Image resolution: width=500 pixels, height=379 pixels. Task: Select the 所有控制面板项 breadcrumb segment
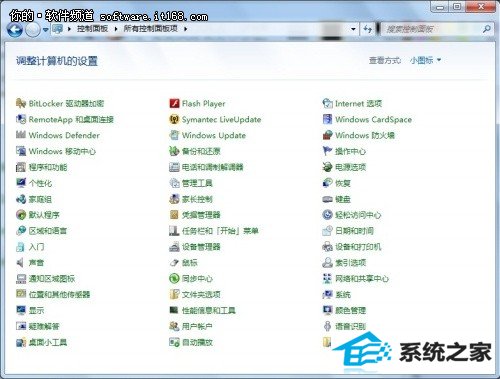point(151,29)
